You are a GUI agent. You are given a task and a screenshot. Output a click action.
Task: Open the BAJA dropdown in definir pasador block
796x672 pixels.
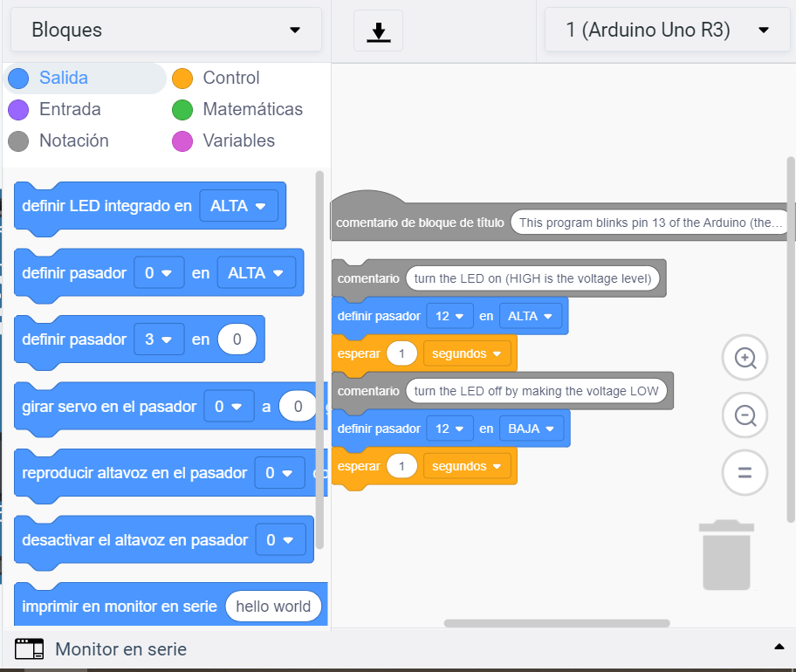tap(531, 429)
